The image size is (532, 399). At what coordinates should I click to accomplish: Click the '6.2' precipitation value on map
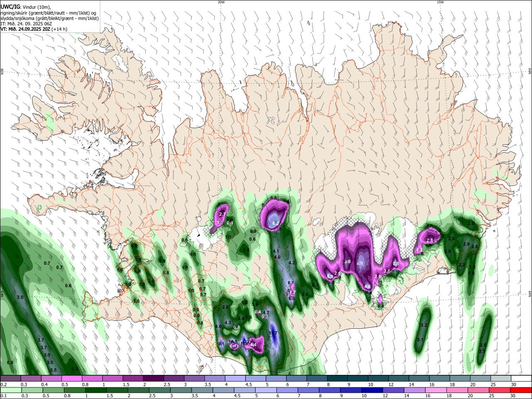pyautogui.click(x=275, y=223)
